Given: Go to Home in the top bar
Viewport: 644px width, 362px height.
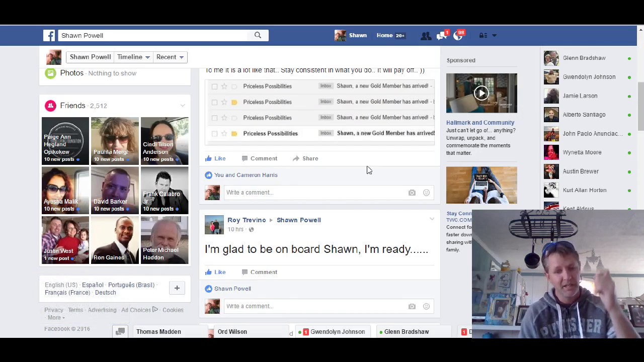Looking at the screenshot, I should click(384, 35).
